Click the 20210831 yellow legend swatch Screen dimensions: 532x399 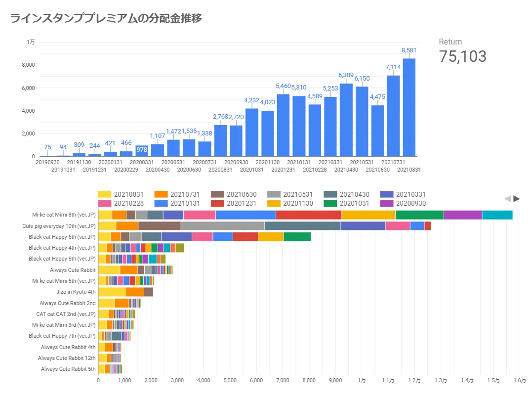[105, 194]
